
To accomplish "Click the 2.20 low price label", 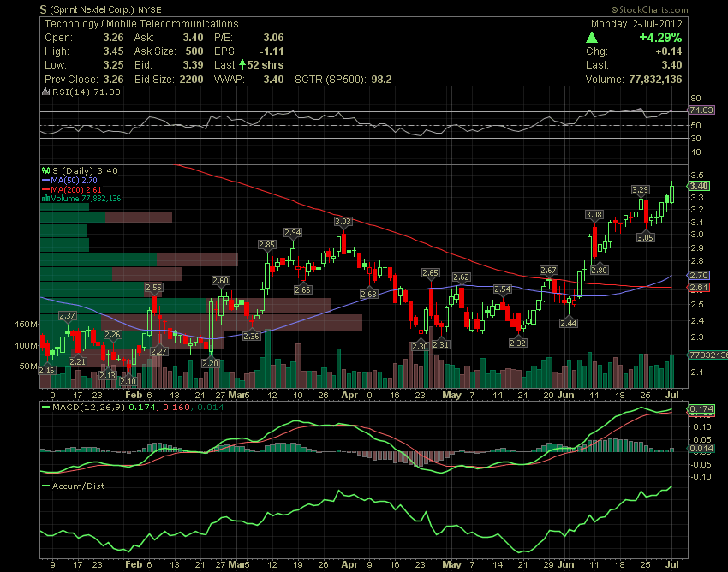I will [211, 363].
